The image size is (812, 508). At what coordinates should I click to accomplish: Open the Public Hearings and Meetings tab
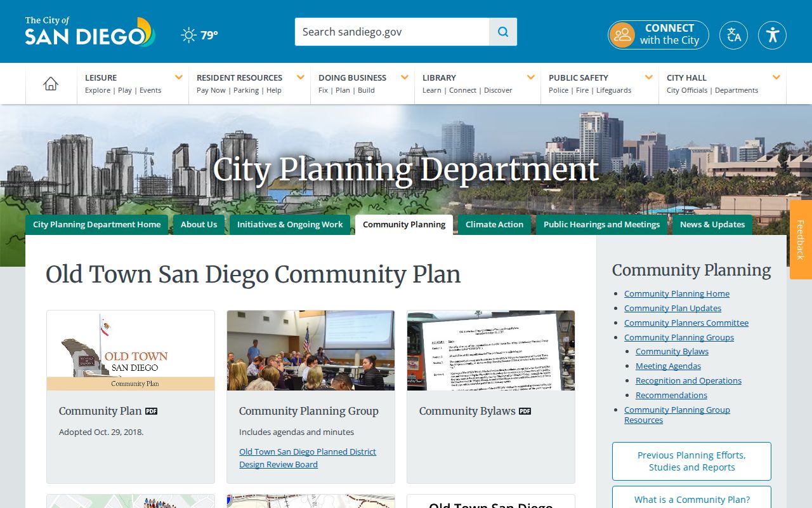click(x=601, y=225)
